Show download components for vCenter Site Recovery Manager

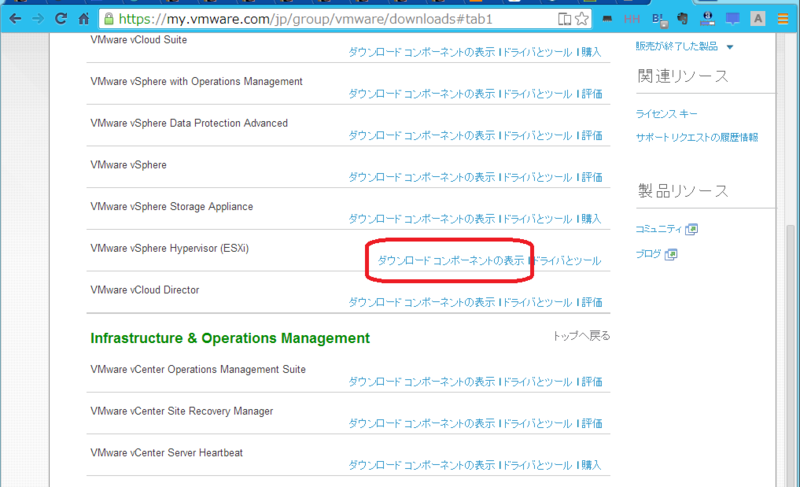[x=421, y=424]
